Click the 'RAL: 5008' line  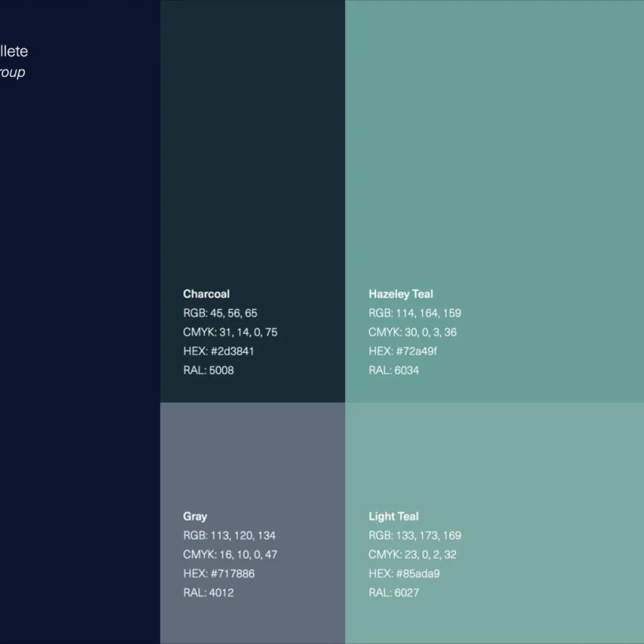coord(208,370)
